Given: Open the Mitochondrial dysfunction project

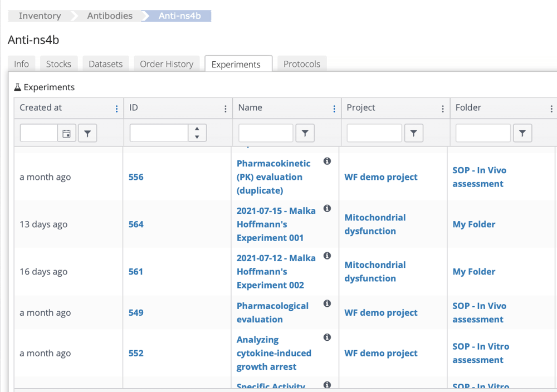Looking at the screenshot, I should [x=375, y=224].
